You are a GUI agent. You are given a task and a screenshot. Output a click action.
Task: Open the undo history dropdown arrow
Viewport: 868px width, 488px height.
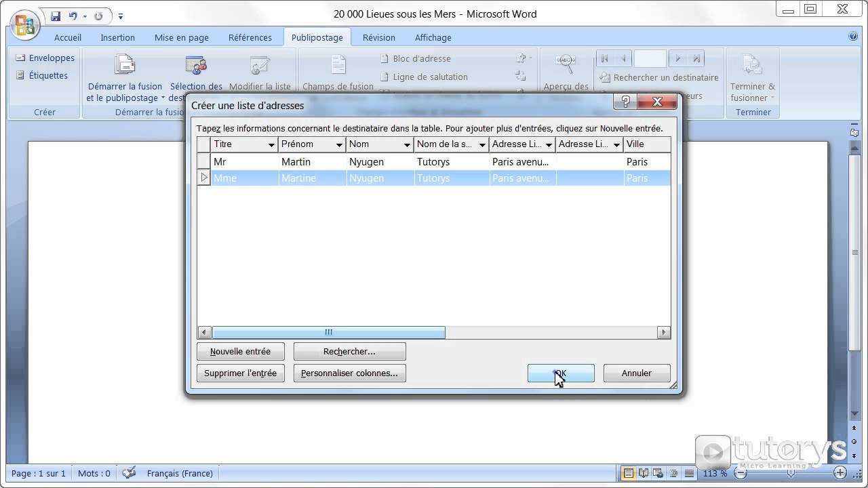pos(85,16)
